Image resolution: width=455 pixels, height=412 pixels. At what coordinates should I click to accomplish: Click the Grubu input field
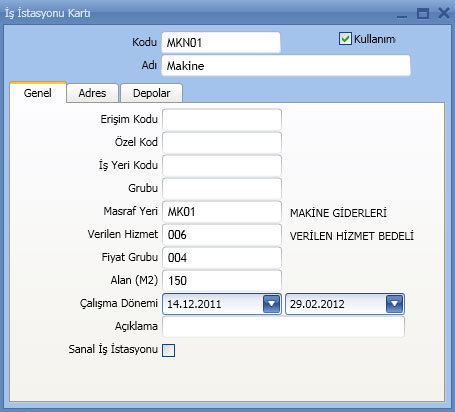click(x=222, y=188)
